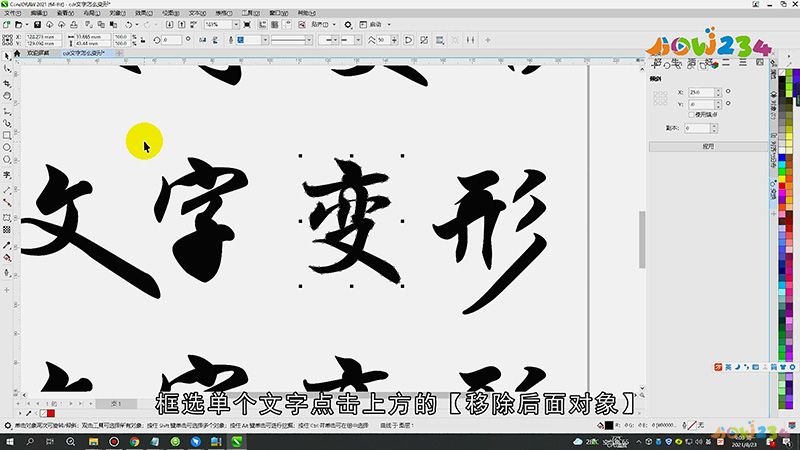
Task: Click the X value field in the docker
Action: click(702, 92)
